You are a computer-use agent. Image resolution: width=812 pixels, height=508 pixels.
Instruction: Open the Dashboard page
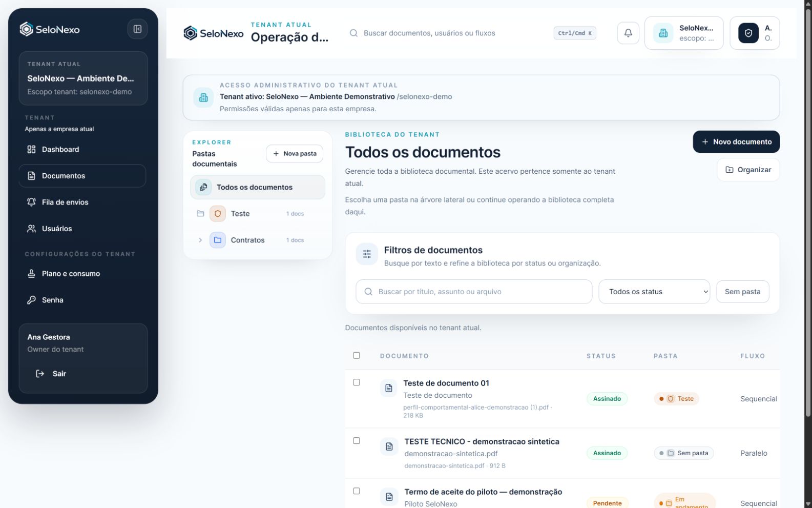[x=82, y=149]
